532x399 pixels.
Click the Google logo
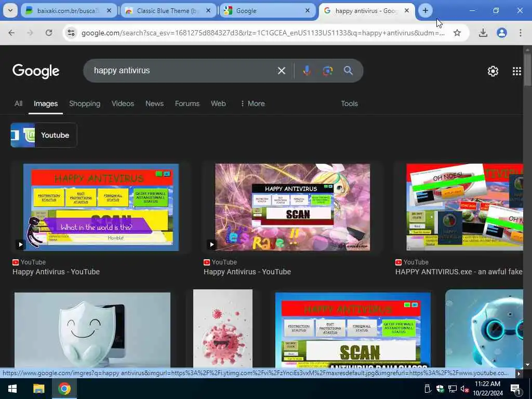click(x=36, y=71)
